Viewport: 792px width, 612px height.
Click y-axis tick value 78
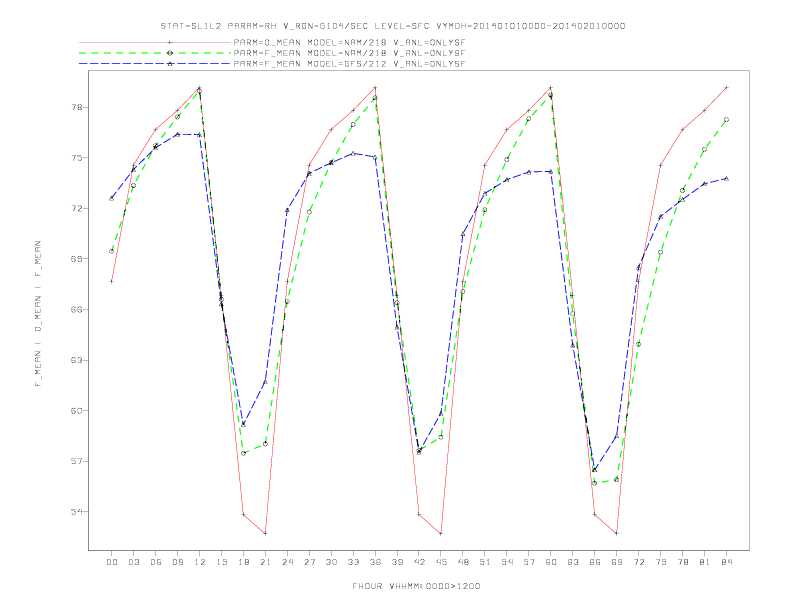tap(77, 108)
